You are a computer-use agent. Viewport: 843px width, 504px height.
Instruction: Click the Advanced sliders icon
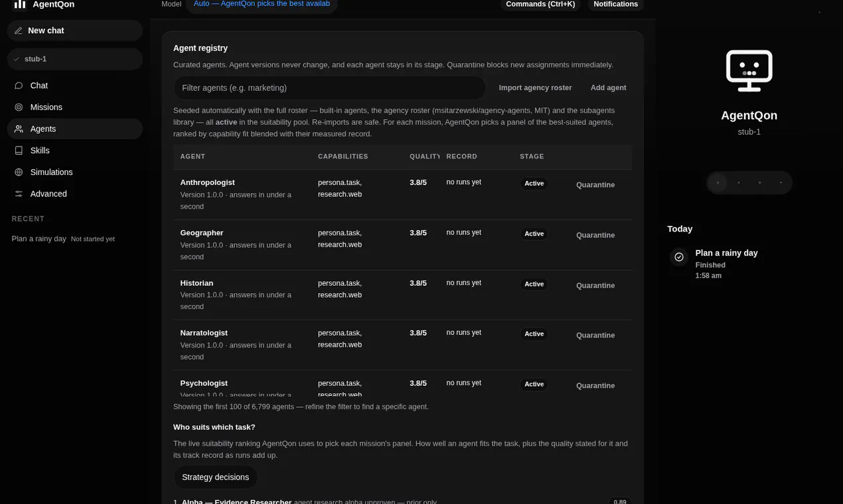point(19,194)
